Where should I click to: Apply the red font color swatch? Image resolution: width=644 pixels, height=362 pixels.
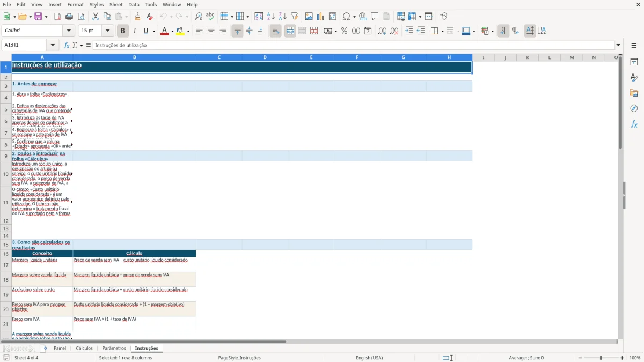point(164,31)
